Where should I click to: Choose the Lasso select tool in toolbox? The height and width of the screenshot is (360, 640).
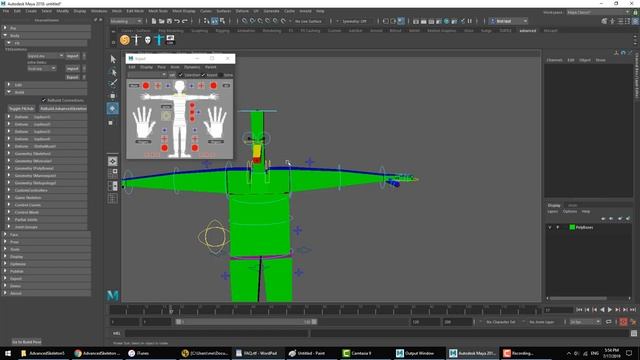(x=113, y=72)
